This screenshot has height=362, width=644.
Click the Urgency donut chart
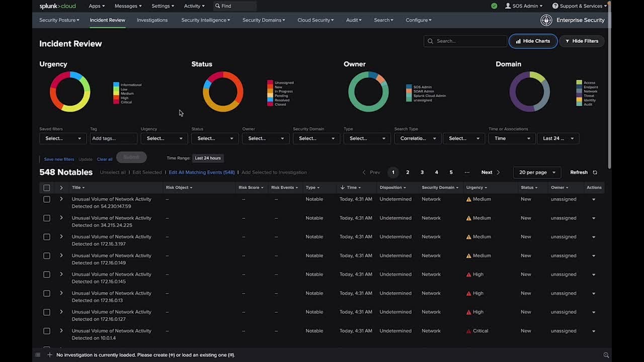pos(70,92)
